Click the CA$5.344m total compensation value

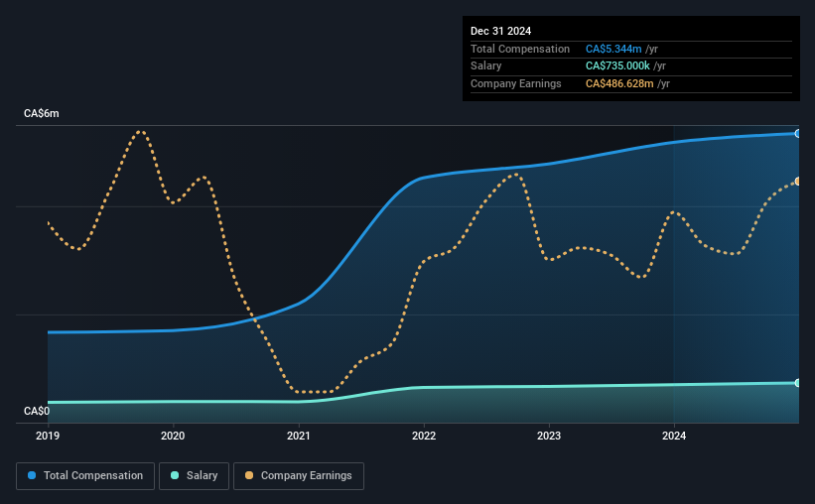point(613,49)
